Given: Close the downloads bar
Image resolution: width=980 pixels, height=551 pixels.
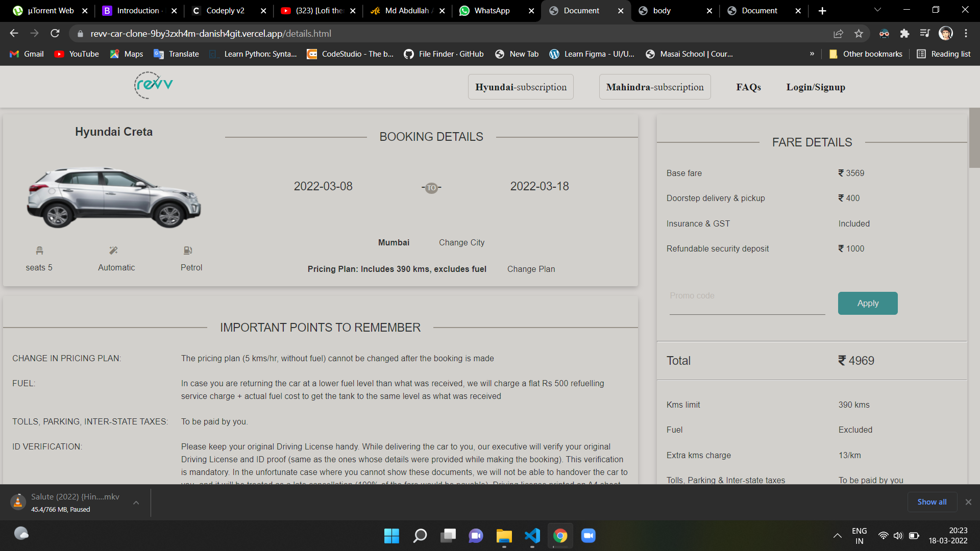Looking at the screenshot, I should coord(968,502).
